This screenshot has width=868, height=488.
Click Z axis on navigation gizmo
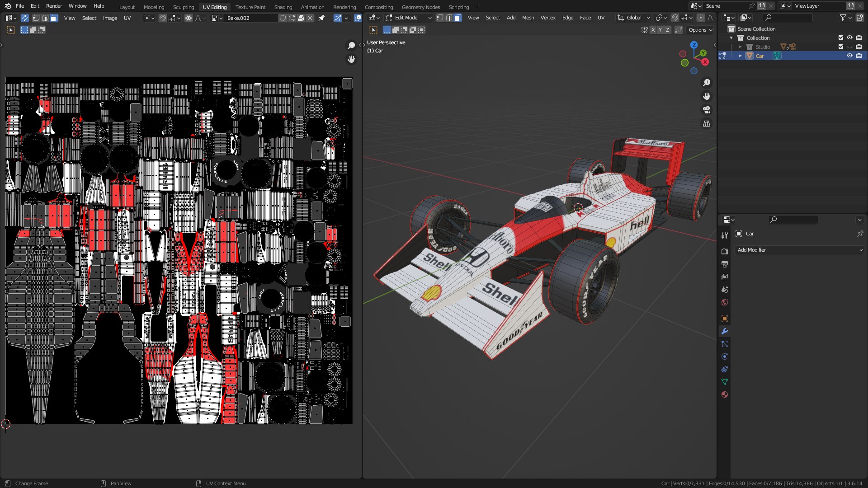click(x=694, y=45)
